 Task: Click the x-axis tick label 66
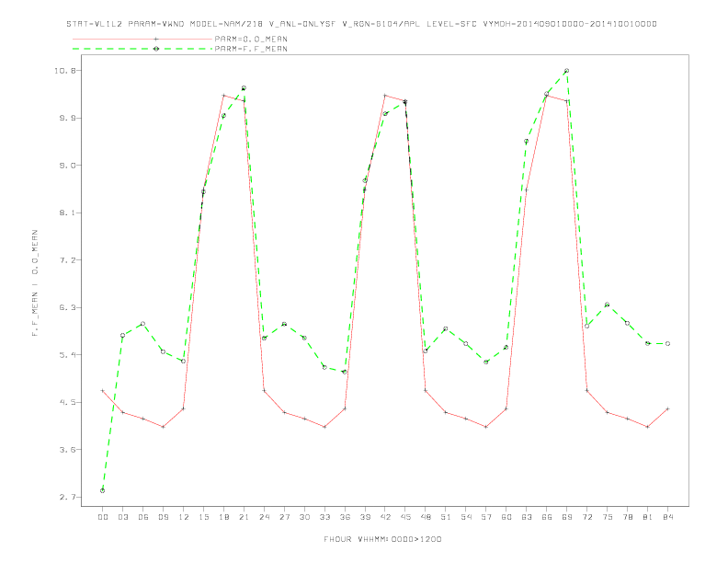(547, 517)
